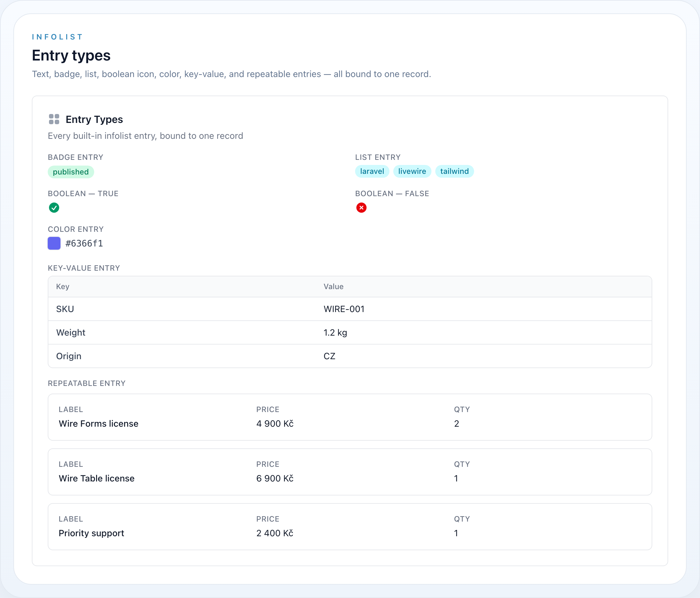
Task: Click the Weight key cell
Action: 71,333
